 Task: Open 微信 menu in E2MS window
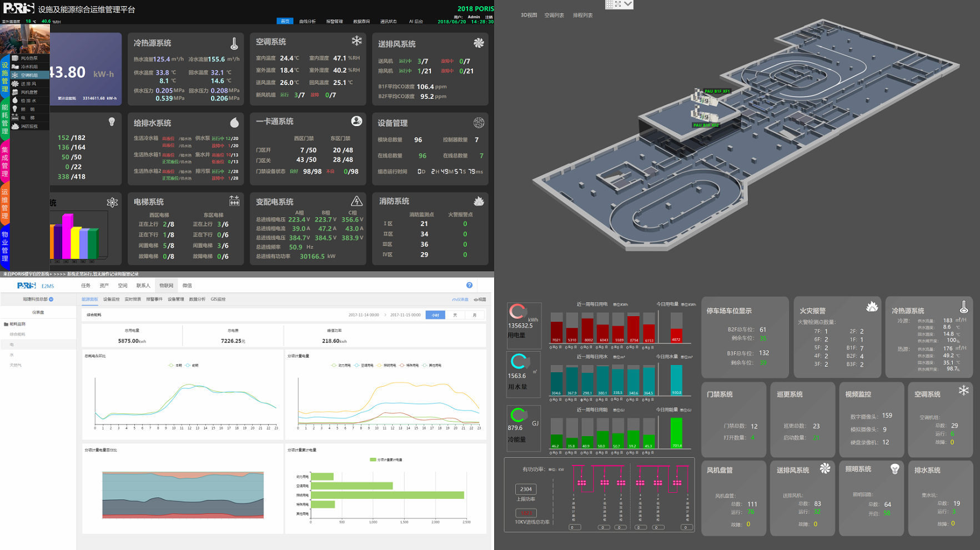[x=187, y=286]
